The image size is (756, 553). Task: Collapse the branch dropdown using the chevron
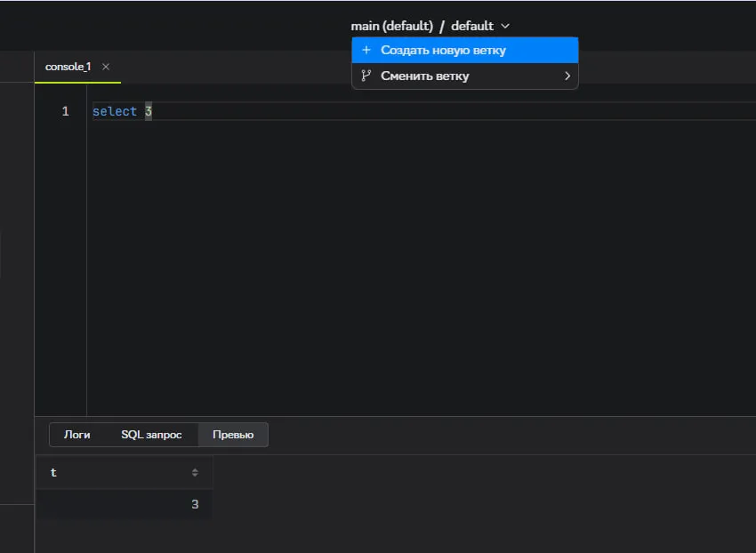[506, 27]
